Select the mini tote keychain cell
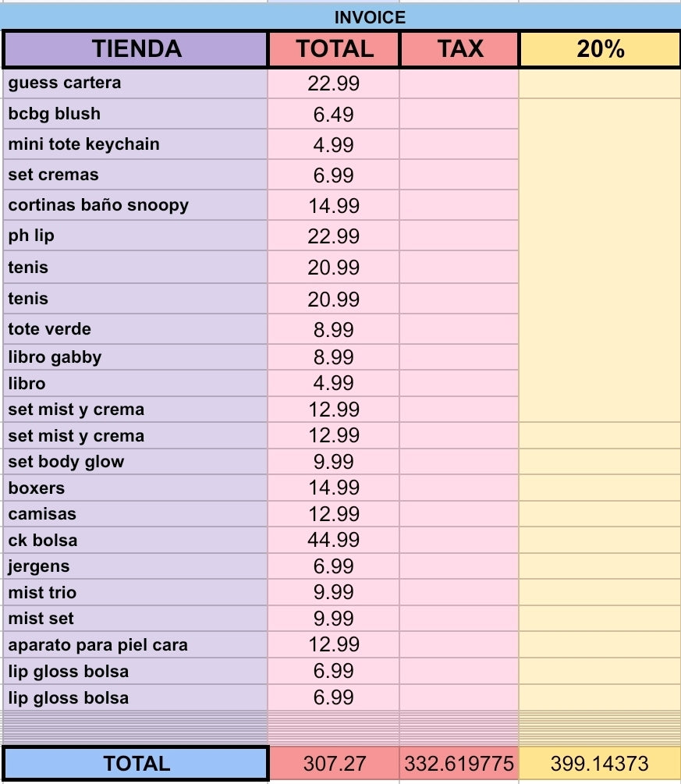The width and height of the screenshot is (681, 784). click(x=135, y=144)
